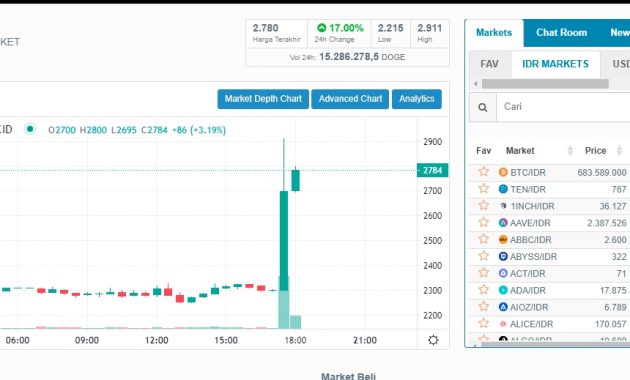The image size is (630, 380).
Task: Click the ABYSS coin icon
Action: click(503, 257)
